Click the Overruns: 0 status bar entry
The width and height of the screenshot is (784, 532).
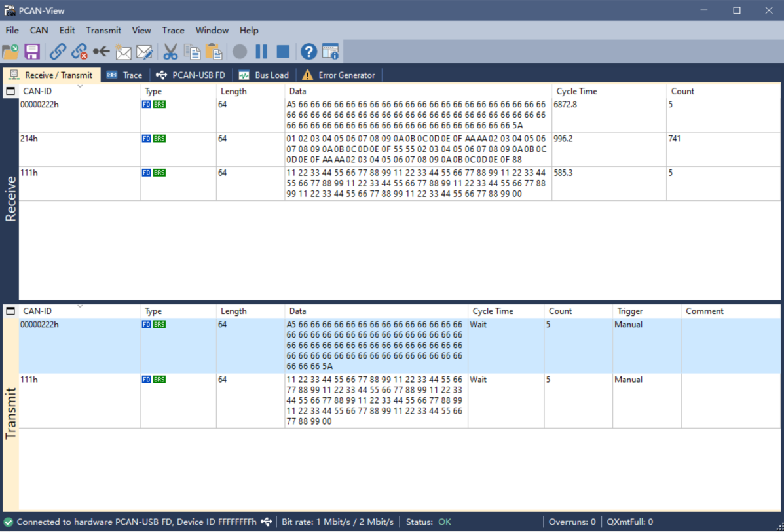pos(572,522)
